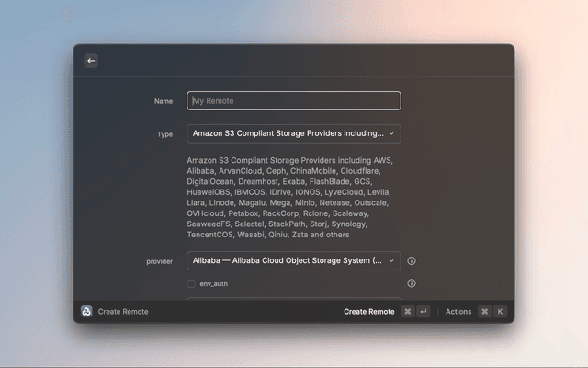Image resolution: width=588 pixels, height=368 pixels.
Task: Open the Actions menu
Action: [x=458, y=312]
